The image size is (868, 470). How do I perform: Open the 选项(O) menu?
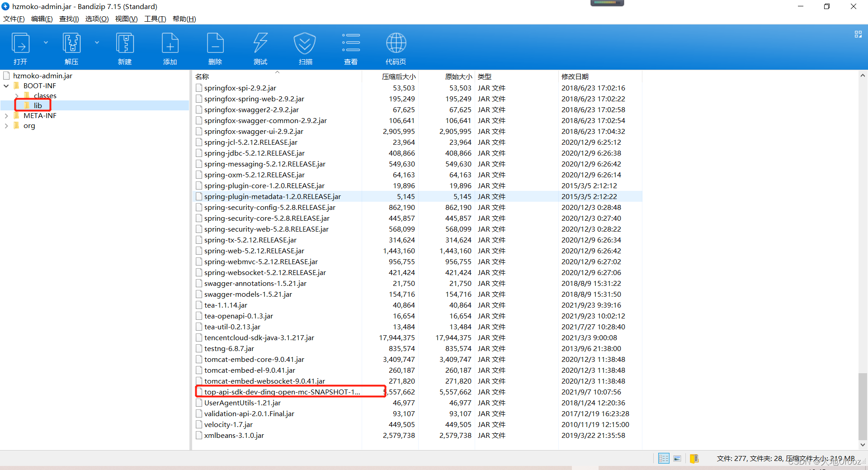click(96, 19)
